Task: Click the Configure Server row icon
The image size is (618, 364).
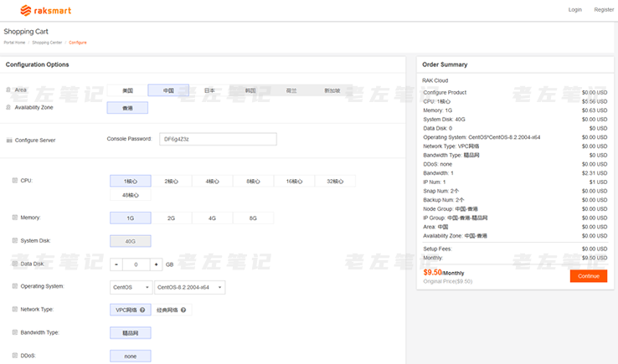Action: point(8,140)
